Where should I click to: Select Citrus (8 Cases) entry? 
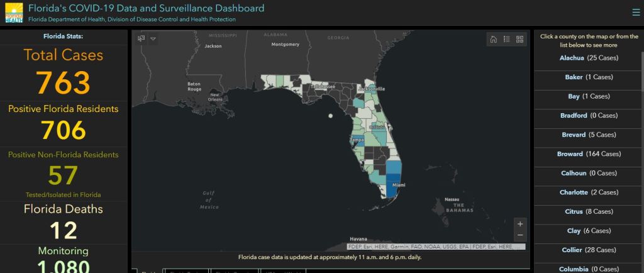(589, 211)
